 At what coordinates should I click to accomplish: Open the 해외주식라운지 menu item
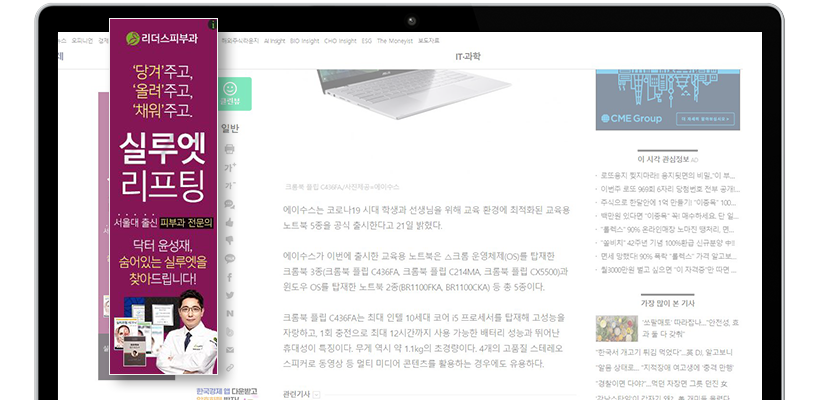coord(240,41)
